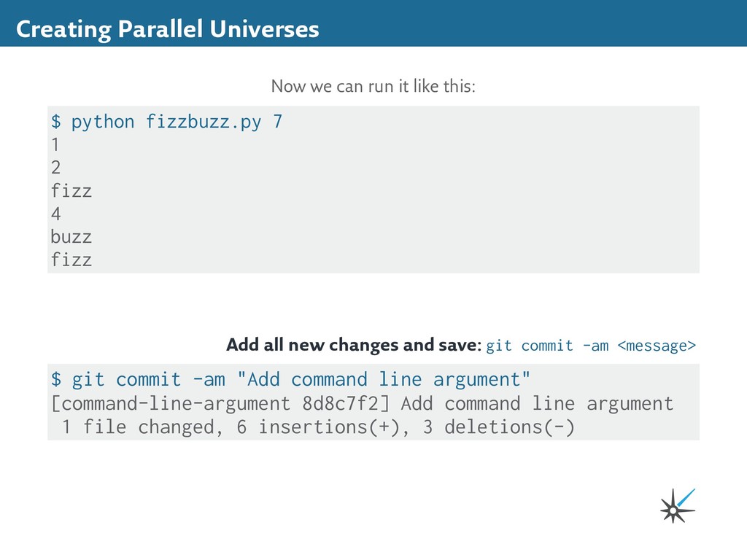Click the compass star logo icon
This screenshot has width=747, height=560.
(x=676, y=506)
